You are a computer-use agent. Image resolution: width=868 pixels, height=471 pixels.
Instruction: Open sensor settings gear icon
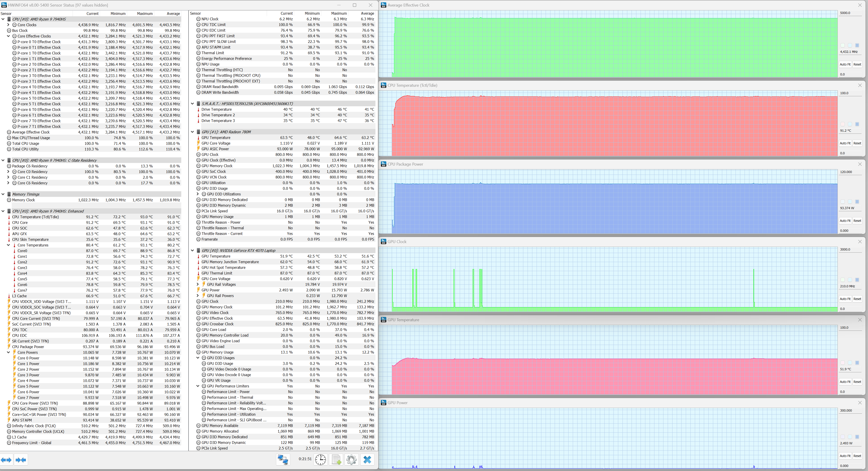pyautogui.click(x=351, y=459)
